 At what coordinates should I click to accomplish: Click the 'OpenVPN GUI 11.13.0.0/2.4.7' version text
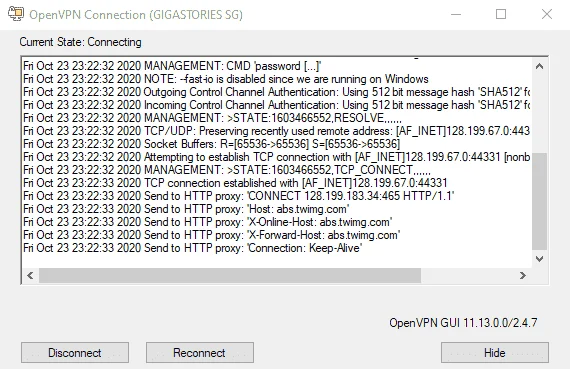(x=463, y=322)
